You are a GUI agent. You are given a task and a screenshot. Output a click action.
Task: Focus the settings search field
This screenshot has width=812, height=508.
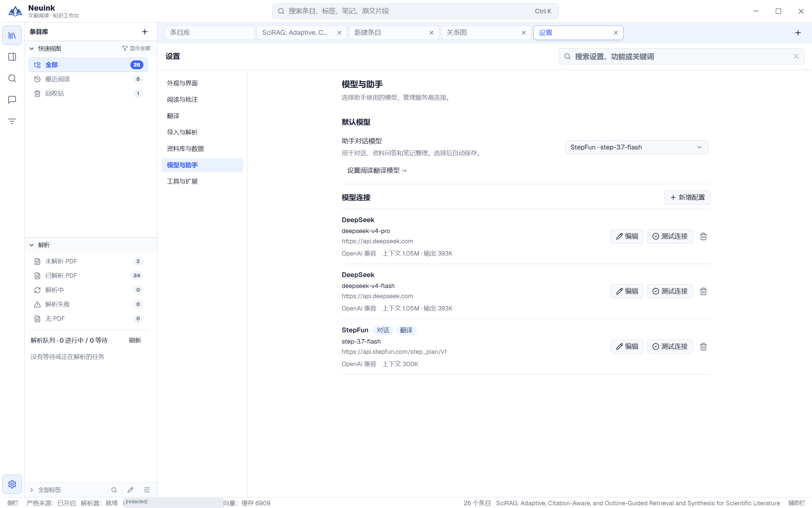(681, 57)
